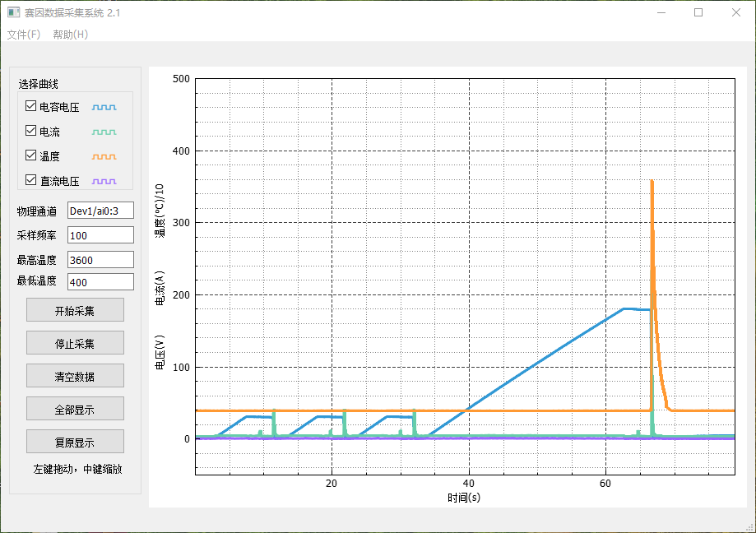Click the window resize grip at bottom-right corner
The image size is (756, 533).
[751, 528]
